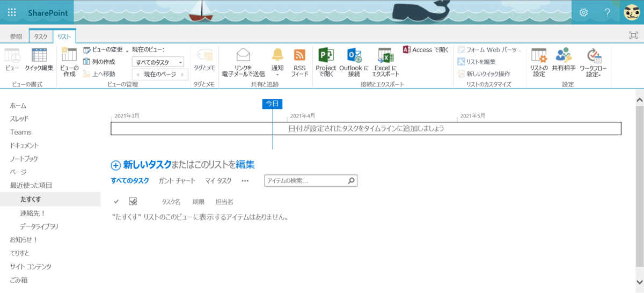
Task: Open サイト コンテンツ in left navigation
Action: (x=30, y=267)
